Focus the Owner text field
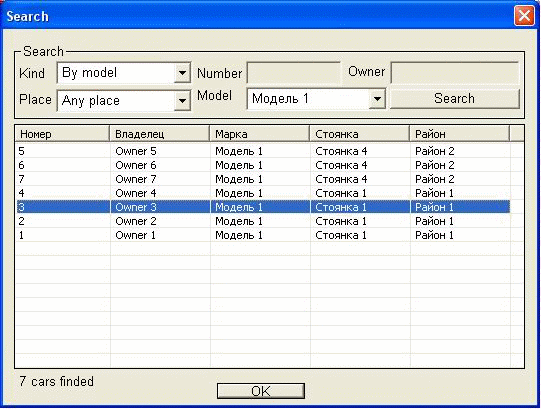541x409 pixels. point(455,73)
